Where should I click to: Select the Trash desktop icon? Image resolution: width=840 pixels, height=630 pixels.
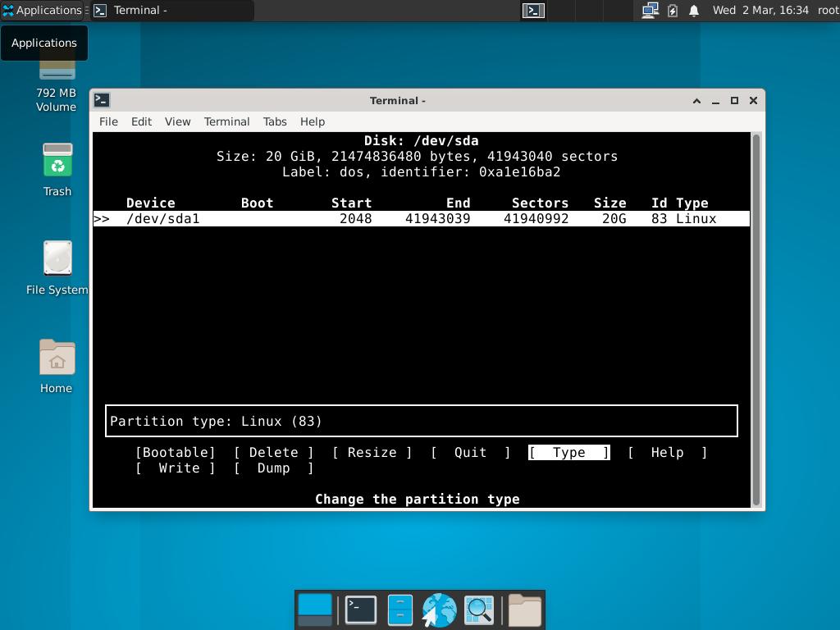pos(57,170)
